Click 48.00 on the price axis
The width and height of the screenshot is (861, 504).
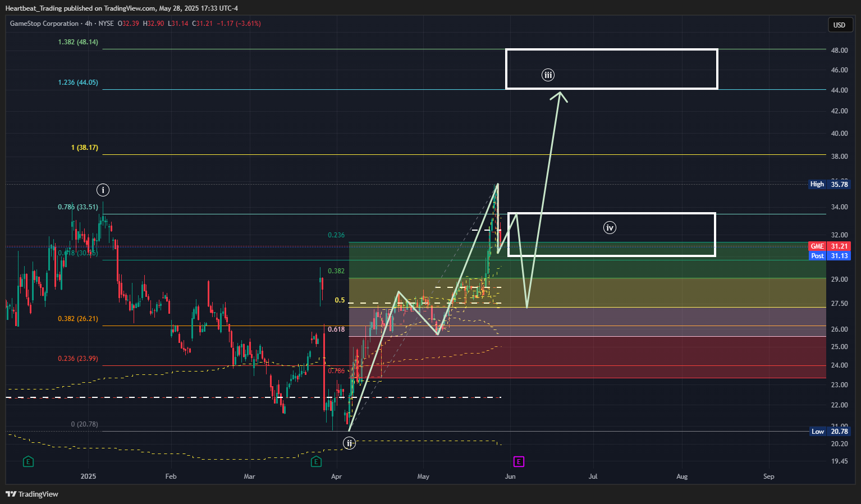[x=840, y=51]
